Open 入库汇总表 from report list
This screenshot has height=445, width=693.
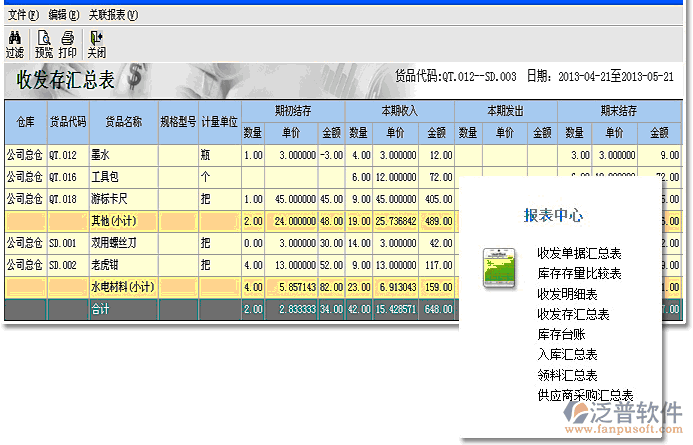point(567,354)
